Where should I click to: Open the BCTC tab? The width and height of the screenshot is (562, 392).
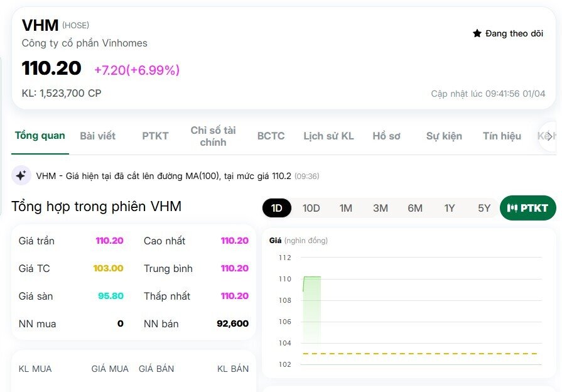point(271,136)
